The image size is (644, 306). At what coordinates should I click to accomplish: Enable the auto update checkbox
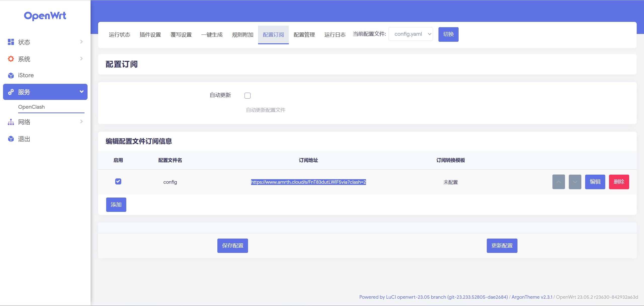pos(248,96)
